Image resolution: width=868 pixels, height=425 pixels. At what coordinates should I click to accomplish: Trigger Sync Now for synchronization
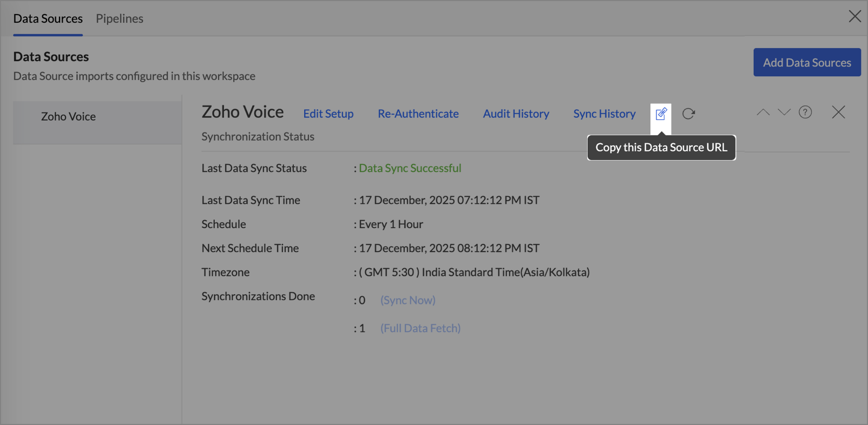[407, 300]
